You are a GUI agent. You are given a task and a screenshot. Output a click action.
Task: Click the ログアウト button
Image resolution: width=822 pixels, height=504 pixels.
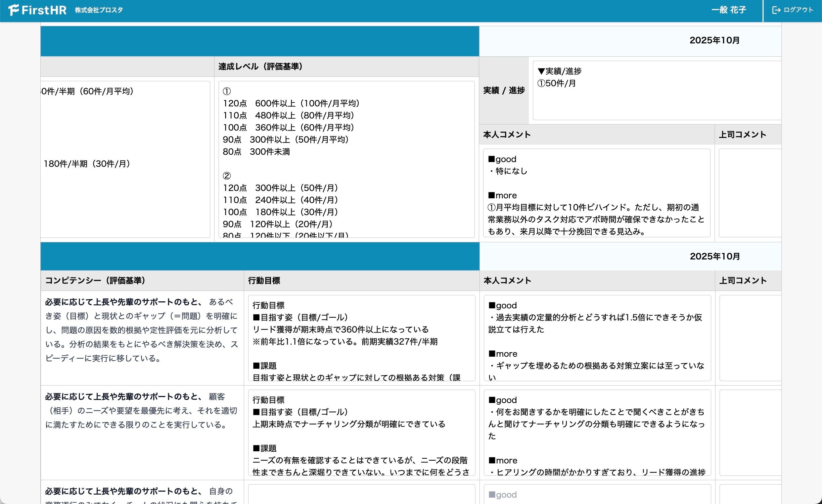pyautogui.click(x=798, y=10)
